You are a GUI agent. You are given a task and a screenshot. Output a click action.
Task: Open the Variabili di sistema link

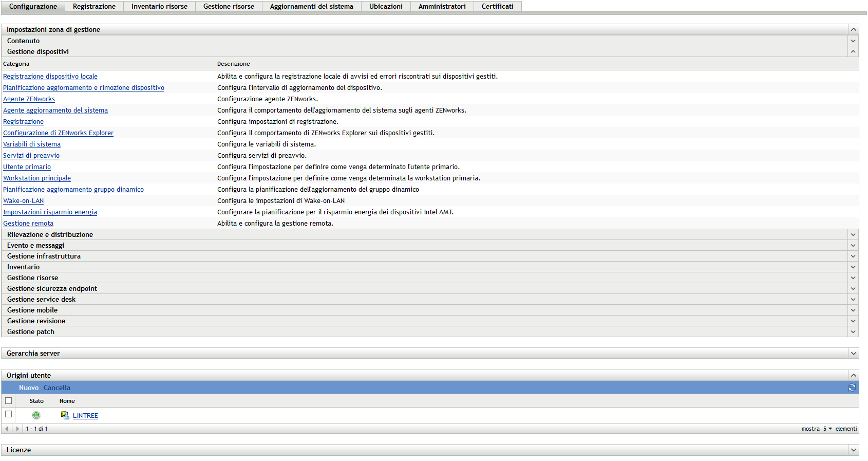pos(32,144)
